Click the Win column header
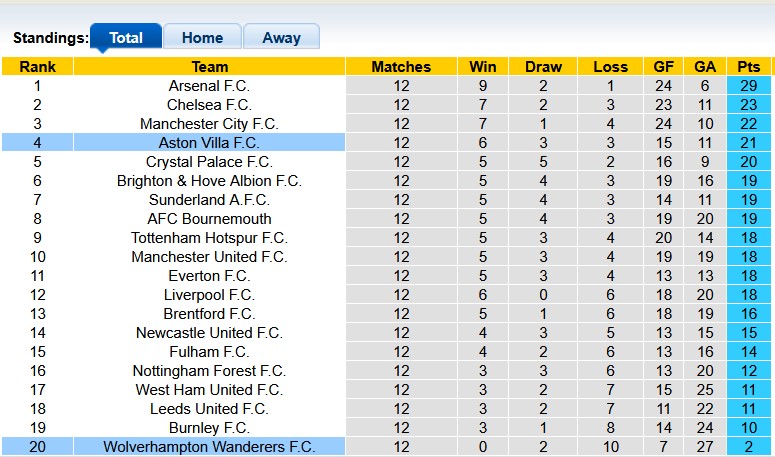Viewport: 775px width, 457px height. point(483,67)
